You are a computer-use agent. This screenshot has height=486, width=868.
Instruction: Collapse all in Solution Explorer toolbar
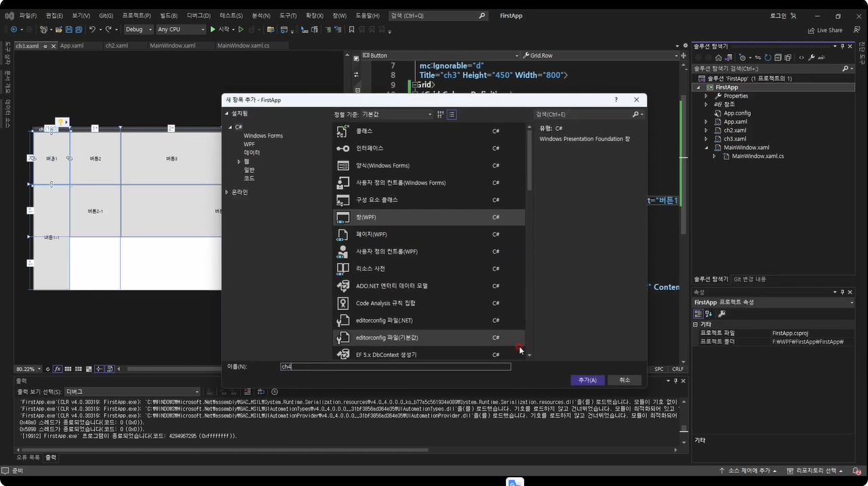pos(778,58)
